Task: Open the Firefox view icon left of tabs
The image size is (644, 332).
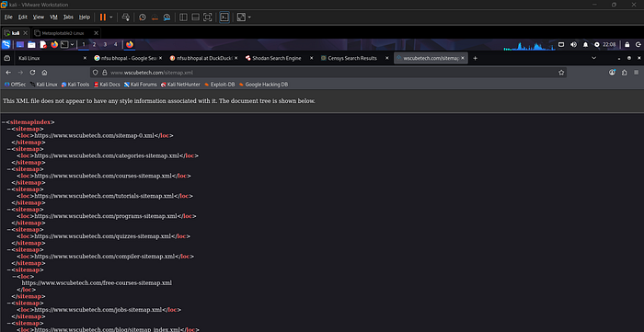Action: (7, 58)
